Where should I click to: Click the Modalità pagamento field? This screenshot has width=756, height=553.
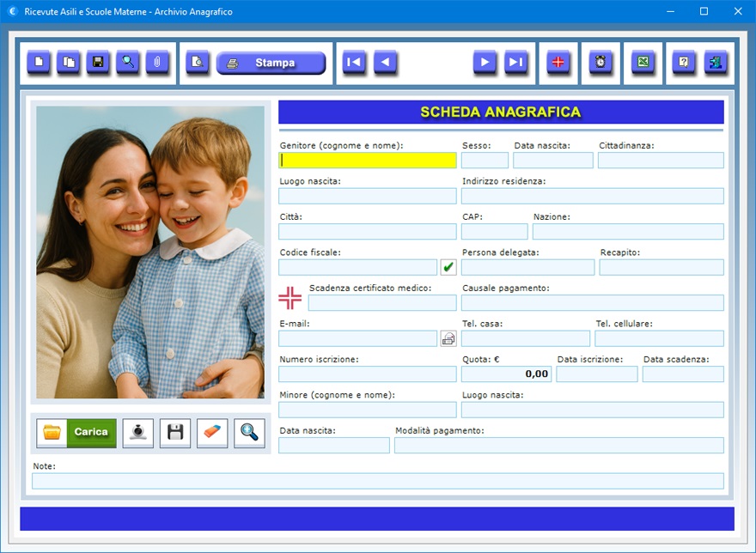pyautogui.click(x=558, y=446)
